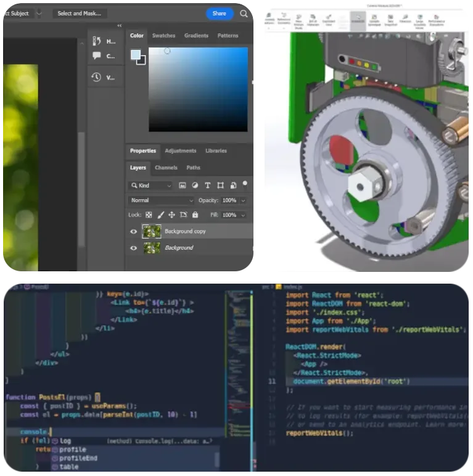473x476 pixels.
Task: Open Photoshop search with the magnifier icon
Action: pyautogui.click(x=244, y=14)
